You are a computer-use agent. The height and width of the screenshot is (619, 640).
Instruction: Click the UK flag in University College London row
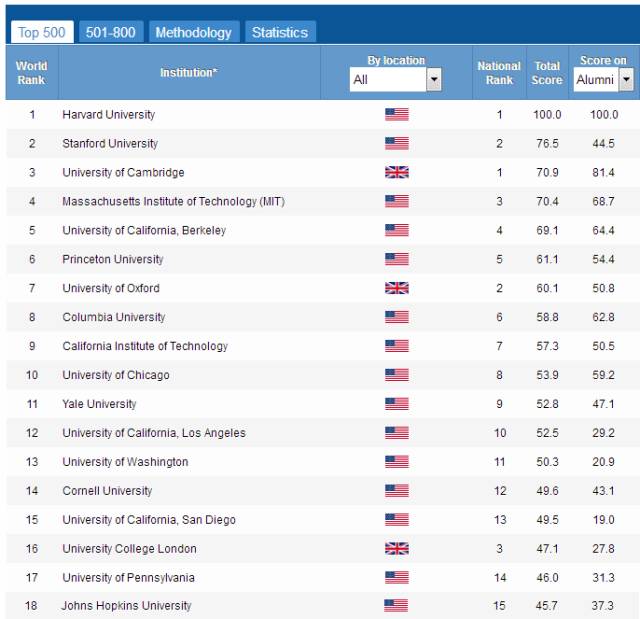point(397,549)
